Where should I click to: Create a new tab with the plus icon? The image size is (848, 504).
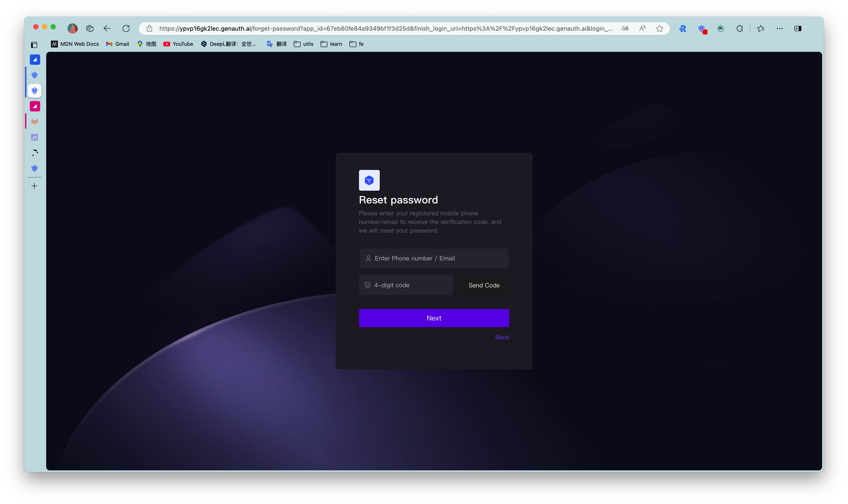34,186
